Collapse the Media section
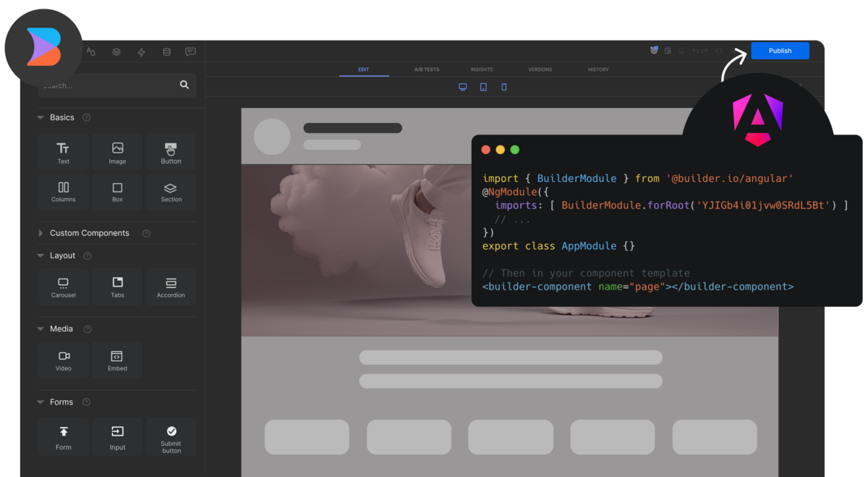The image size is (868, 477). (41, 329)
